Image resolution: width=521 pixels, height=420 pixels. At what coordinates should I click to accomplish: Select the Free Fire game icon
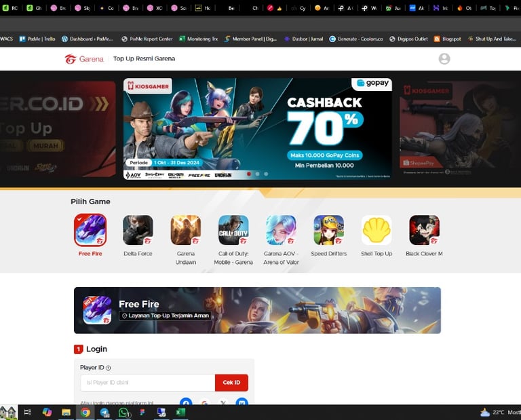point(90,230)
